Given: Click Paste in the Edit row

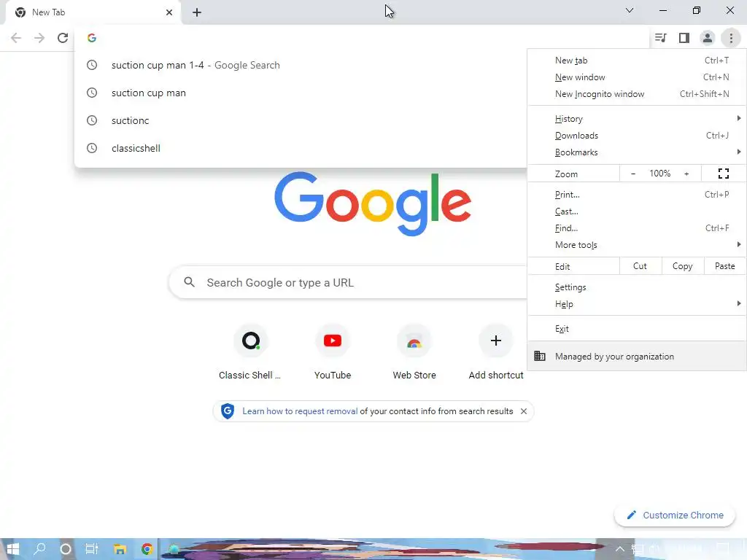Looking at the screenshot, I should (724, 266).
